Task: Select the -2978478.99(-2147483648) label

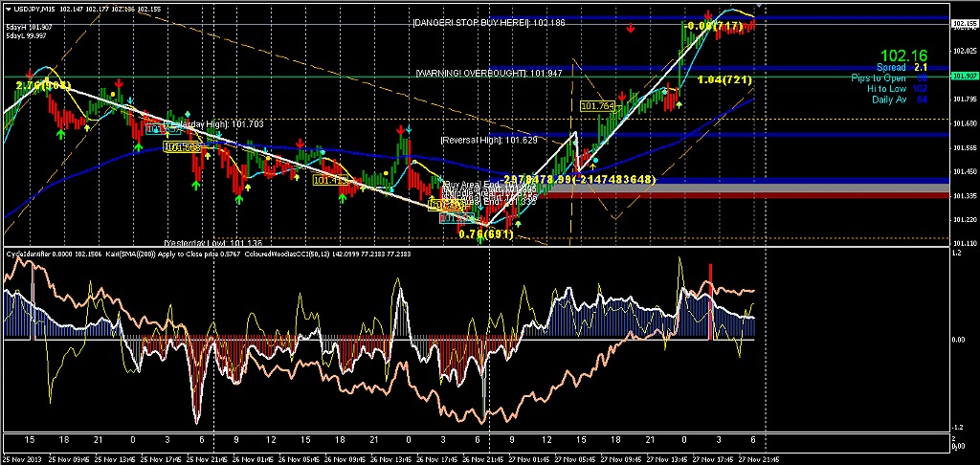Action: 578,179
